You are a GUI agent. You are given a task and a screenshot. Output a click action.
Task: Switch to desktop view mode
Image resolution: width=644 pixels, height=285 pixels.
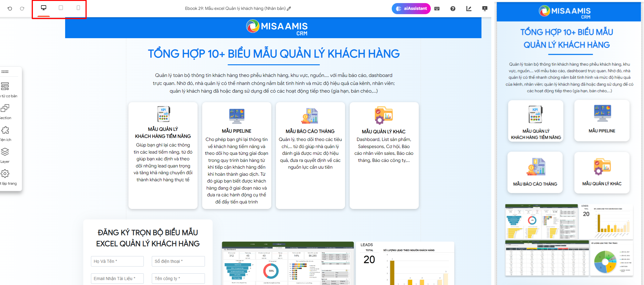click(x=44, y=8)
